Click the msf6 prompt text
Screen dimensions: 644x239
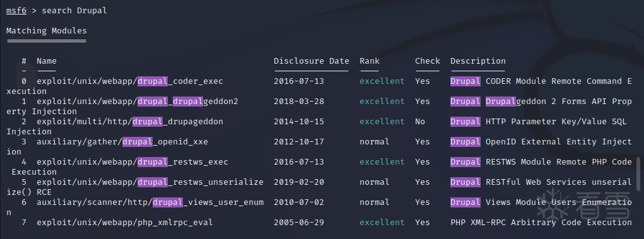16,11
